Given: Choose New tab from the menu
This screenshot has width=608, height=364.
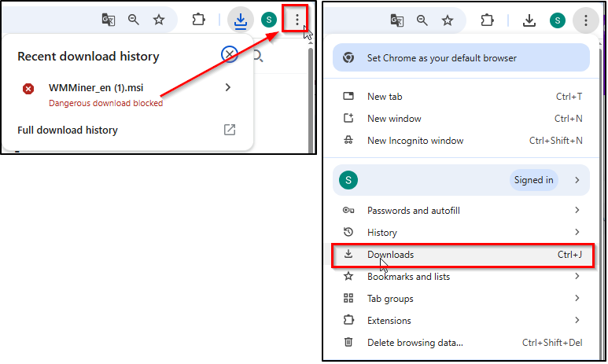Looking at the screenshot, I should tap(461, 96).
